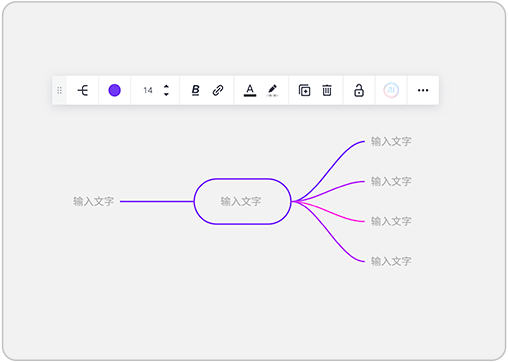The height and width of the screenshot is (362, 508).
Task: Click the font size field showing 14
Action: [x=148, y=90]
